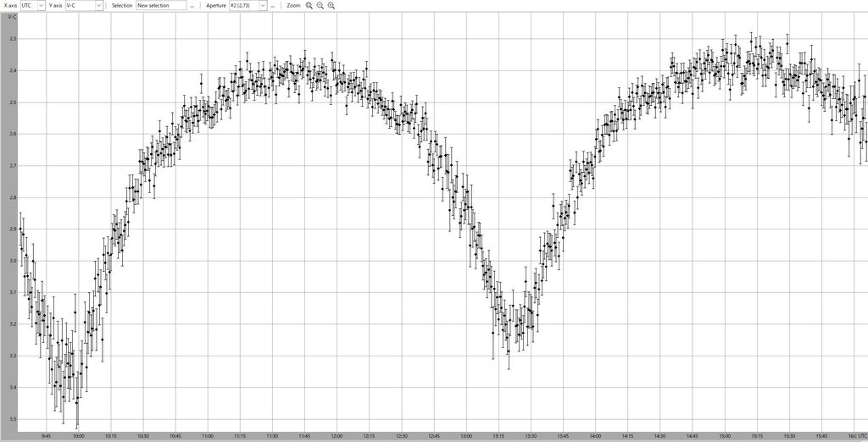Click the 3.5 y-axis tick label
Screen dimensions: 868x442
point(13,419)
